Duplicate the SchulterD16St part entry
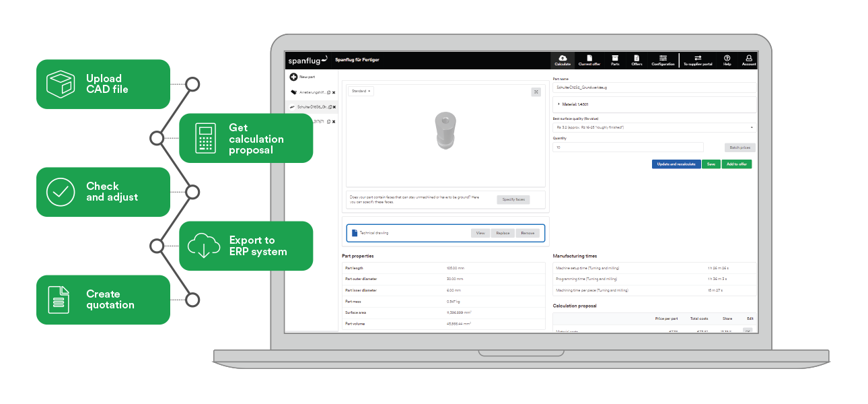The image size is (868, 404). pyautogui.click(x=329, y=107)
